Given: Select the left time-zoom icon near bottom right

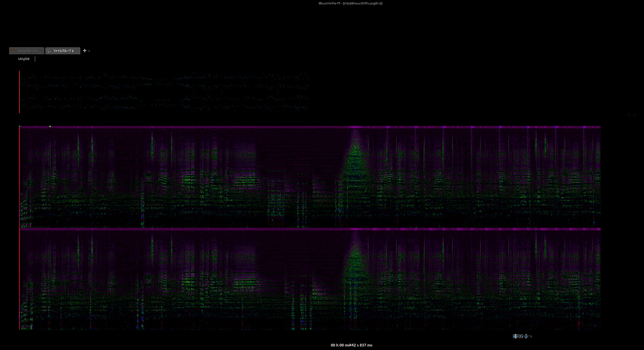Looking at the screenshot, I should (515, 336).
